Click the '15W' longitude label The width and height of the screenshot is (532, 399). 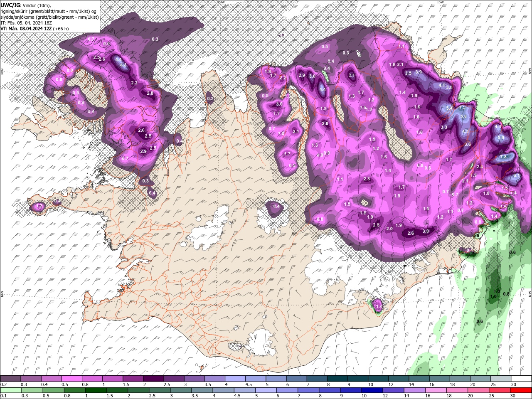(440, 2)
